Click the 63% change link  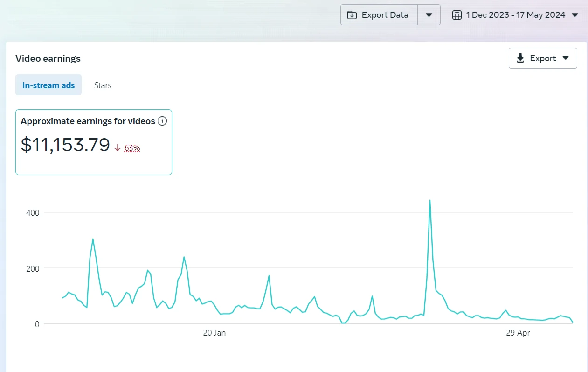coord(132,148)
